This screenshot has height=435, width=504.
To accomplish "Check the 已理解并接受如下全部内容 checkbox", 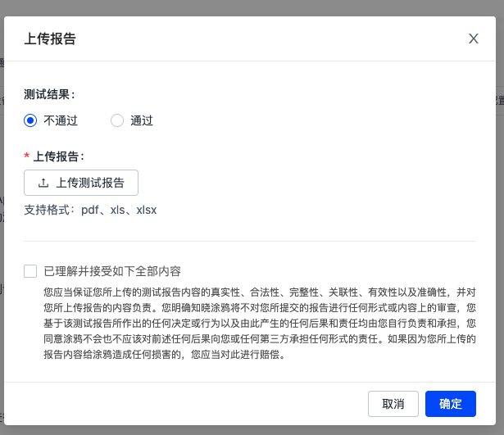I will (30, 271).
